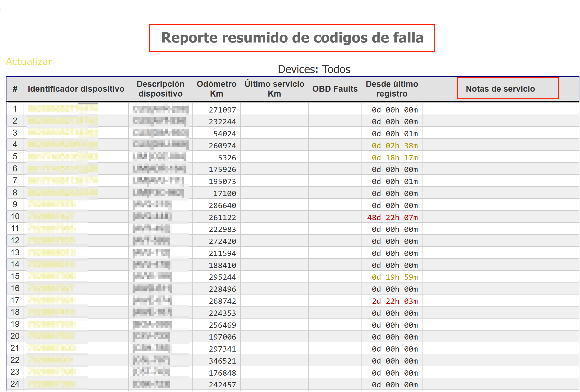Screen dimensions: 580x392
Task: Click the Actualizar link
Action: (x=29, y=62)
